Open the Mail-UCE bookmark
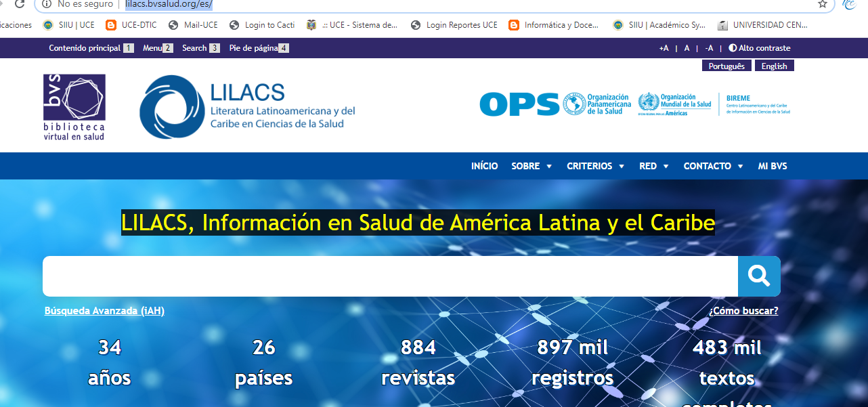 (193, 25)
